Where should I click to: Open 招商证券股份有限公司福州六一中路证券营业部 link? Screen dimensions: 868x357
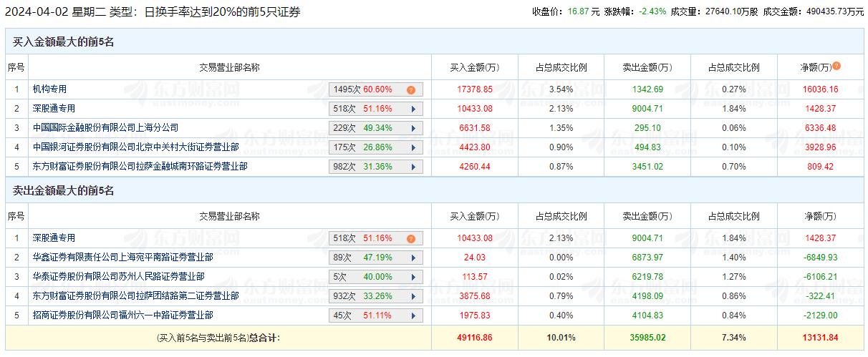pos(122,315)
